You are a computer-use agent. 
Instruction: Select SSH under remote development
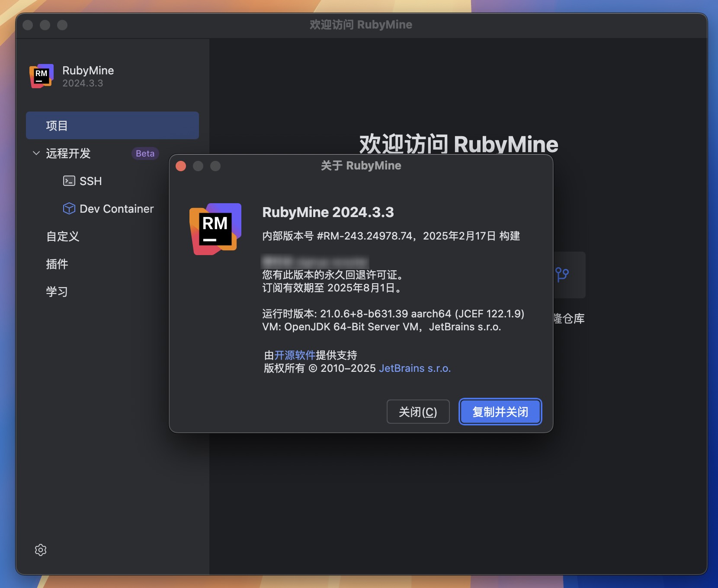(91, 181)
